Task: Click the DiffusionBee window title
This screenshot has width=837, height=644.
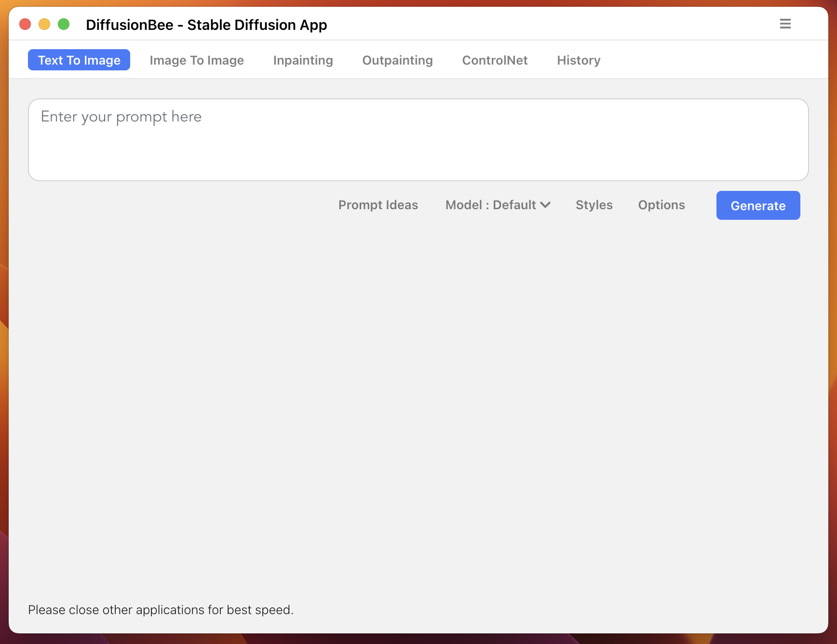Action: [206, 25]
